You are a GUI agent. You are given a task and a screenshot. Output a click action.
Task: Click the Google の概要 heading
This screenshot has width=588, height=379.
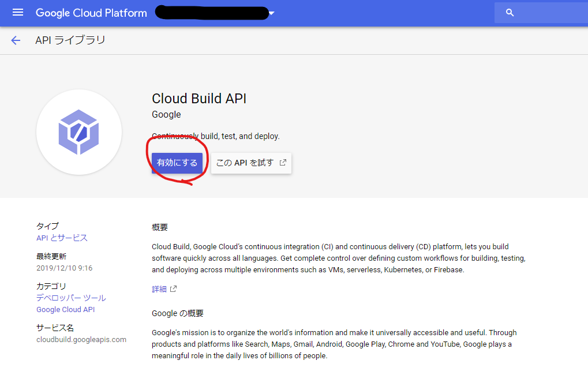pyautogui.click(x=178, y=313)
